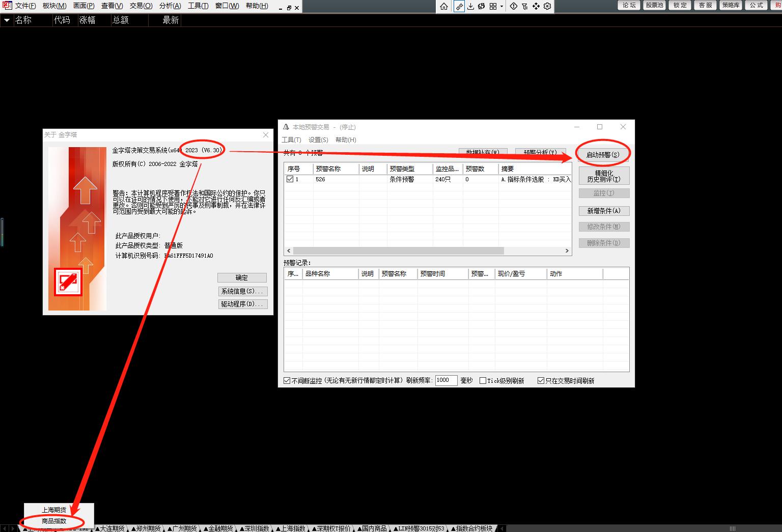Switch to the 指数合约板块 tab
The image size is (782, 532).
472,528
